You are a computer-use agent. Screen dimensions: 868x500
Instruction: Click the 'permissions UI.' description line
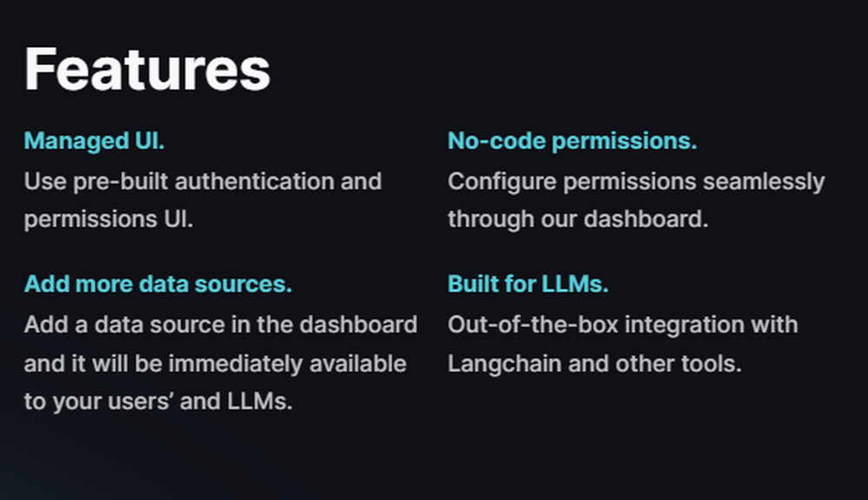point(108,220)
